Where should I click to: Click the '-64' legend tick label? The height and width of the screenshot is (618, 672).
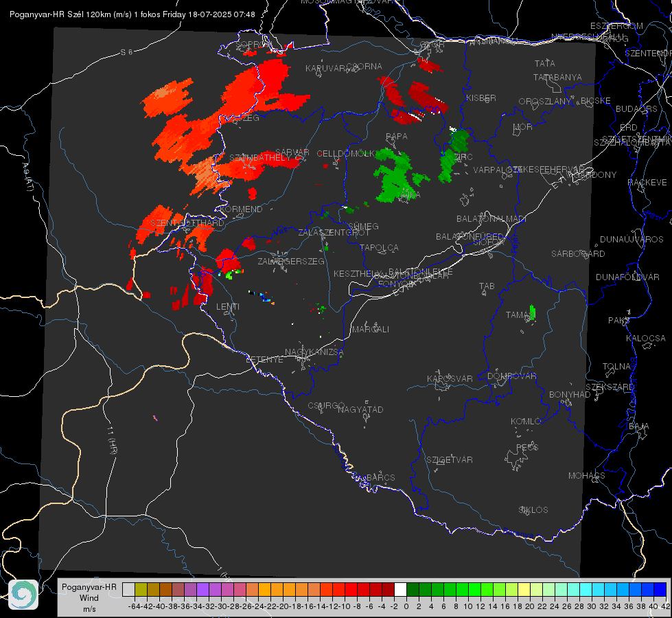135,606
